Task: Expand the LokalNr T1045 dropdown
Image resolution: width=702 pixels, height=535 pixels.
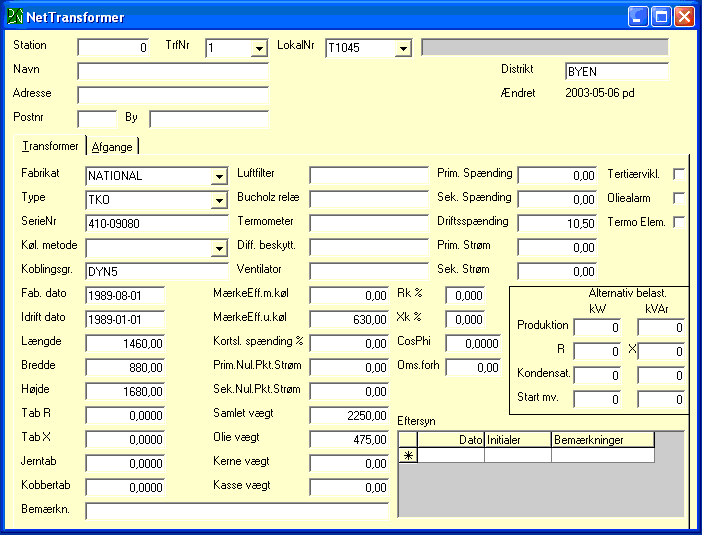Action: tap(403, 48)
